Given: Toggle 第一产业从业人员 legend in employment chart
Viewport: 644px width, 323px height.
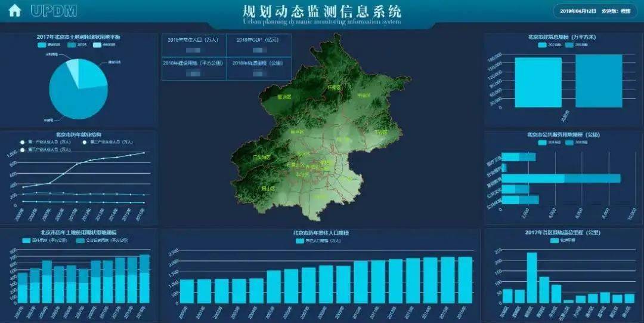Looking at the screenshot, I should [45, 142].
